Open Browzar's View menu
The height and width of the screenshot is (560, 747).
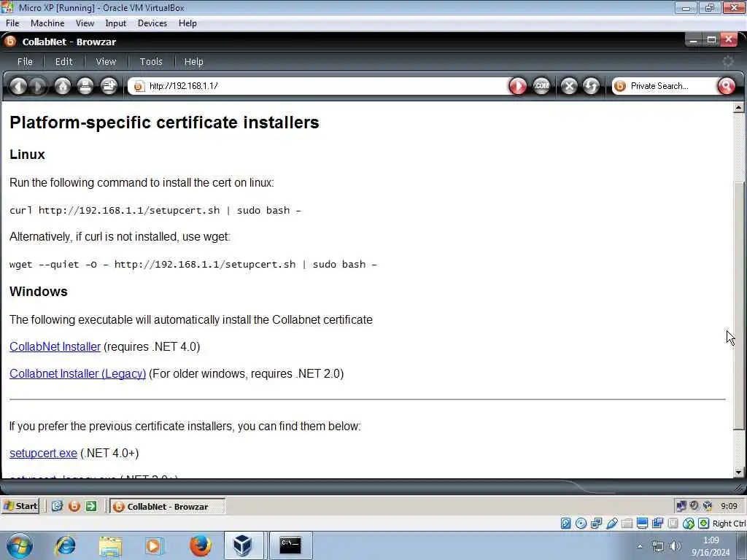click(x=106, y=61)
